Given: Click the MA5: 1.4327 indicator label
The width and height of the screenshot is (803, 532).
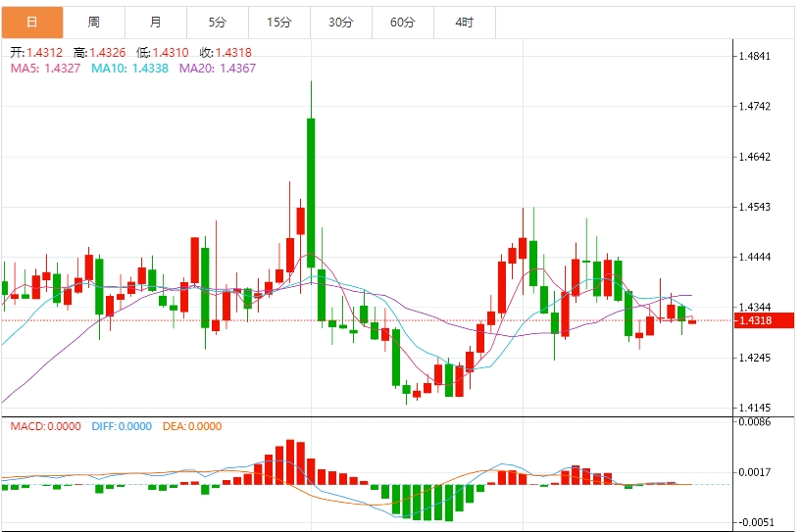Looking at the screenshot, I should [x=45, y=69].
